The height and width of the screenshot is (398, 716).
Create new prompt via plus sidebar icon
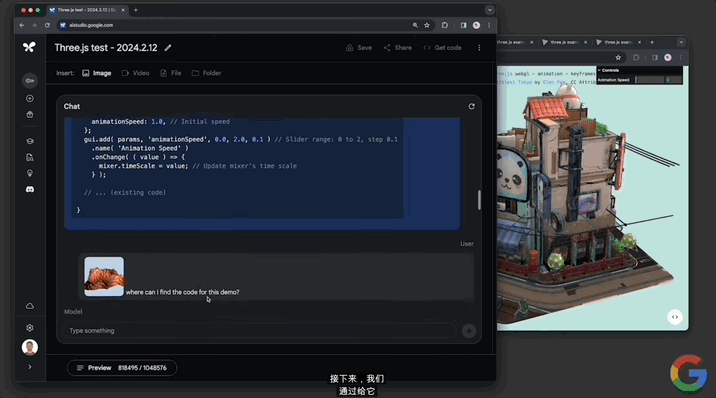30,99
